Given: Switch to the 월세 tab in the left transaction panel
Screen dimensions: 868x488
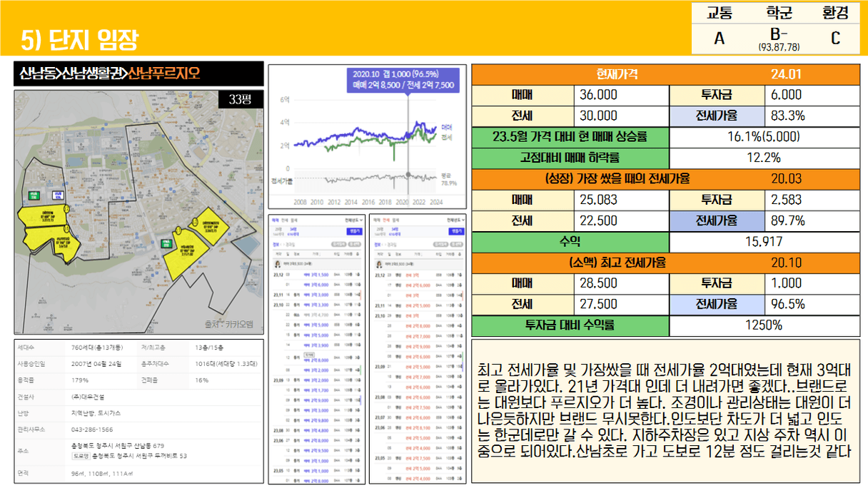Looking at the screenshot, I should click(294, 220).
